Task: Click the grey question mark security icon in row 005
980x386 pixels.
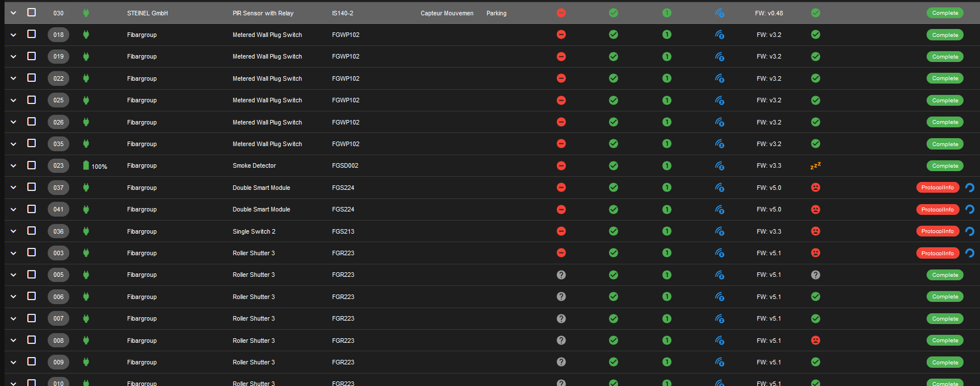Action: coord(561,275)
